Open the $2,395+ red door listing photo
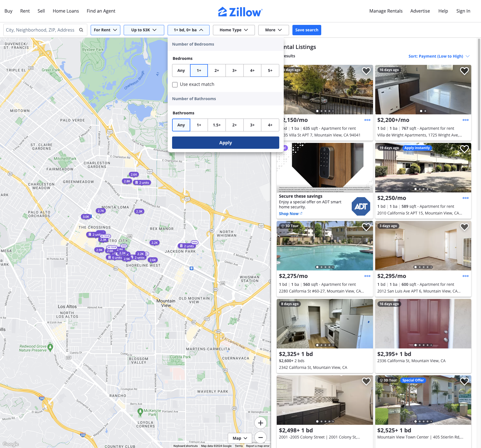This screenshot has height=448, width=481. 423,324
